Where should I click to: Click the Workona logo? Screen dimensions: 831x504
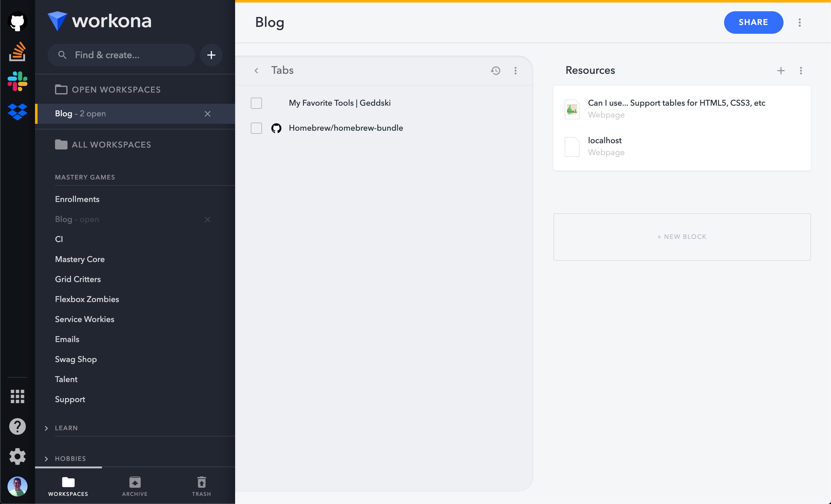(x=99, y=21)
